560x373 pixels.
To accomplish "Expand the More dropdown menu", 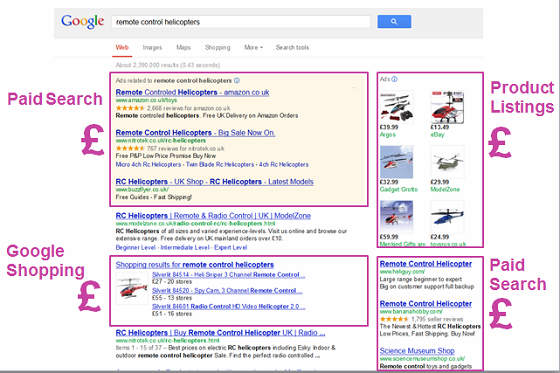I will (x=253, y=48).
